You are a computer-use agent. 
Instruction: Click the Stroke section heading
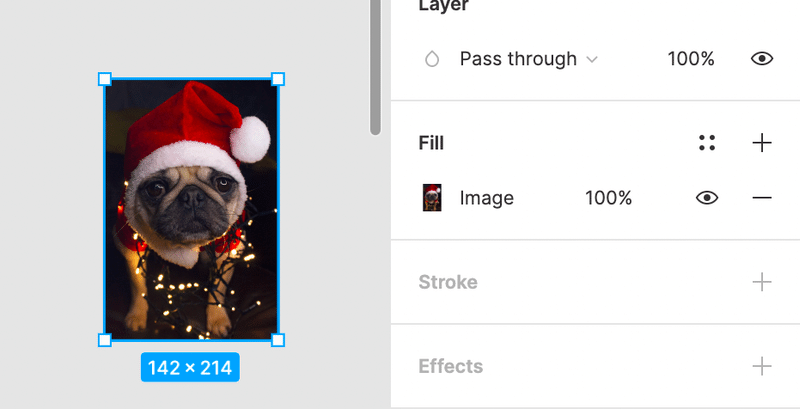pos(448,282)
